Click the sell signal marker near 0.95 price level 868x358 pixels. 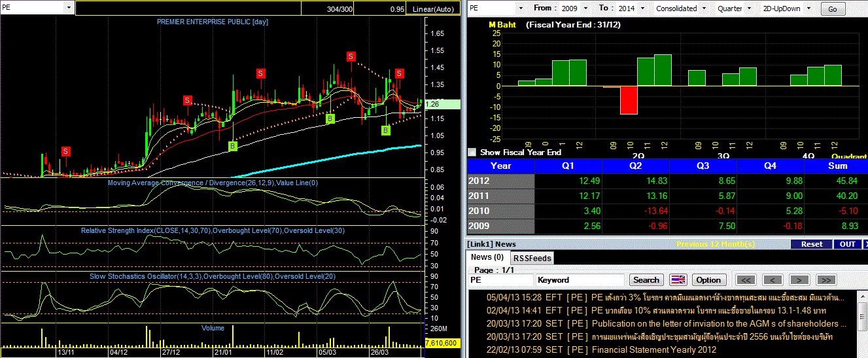point(65,151)
